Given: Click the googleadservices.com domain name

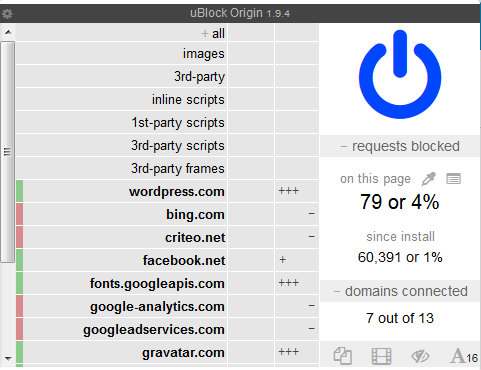Looking at the screenshot, I should (x=154, y=330).
